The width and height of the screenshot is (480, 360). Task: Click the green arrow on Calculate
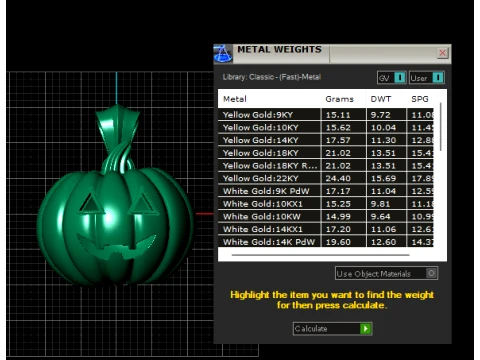pos(366,329)
